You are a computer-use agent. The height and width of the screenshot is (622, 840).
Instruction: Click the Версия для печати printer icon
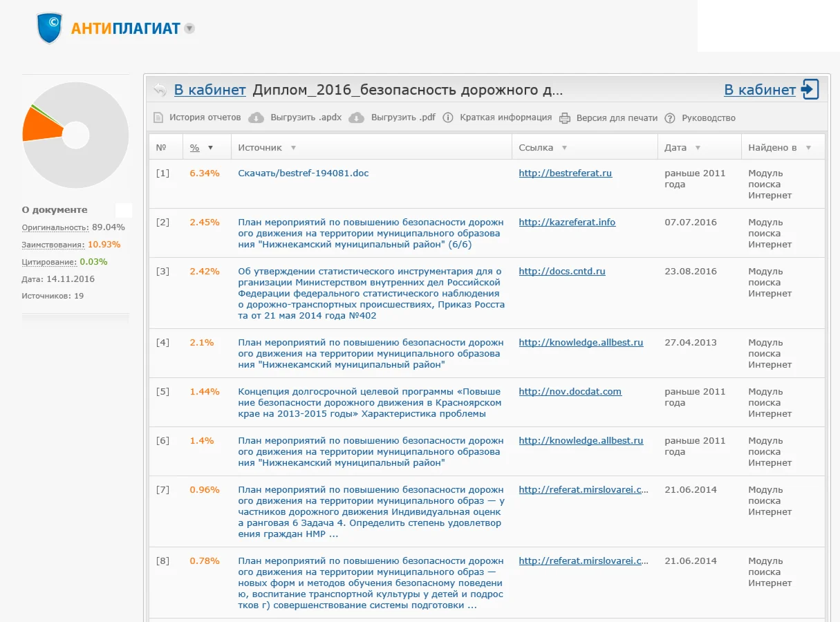point(564,118)
